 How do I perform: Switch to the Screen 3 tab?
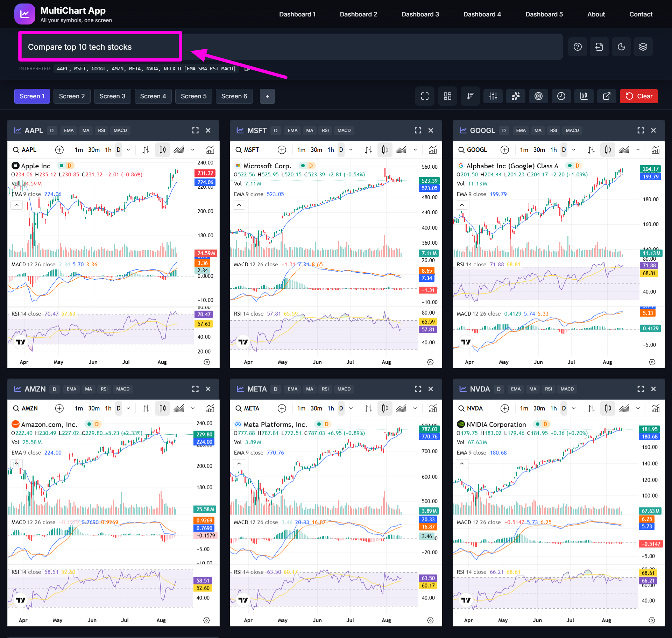[112, 96]
